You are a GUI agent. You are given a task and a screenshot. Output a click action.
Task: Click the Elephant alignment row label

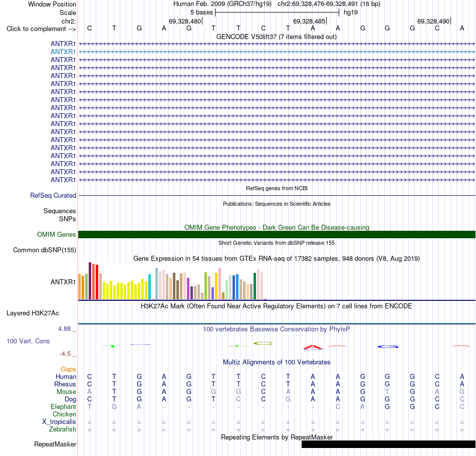(64, 407)
